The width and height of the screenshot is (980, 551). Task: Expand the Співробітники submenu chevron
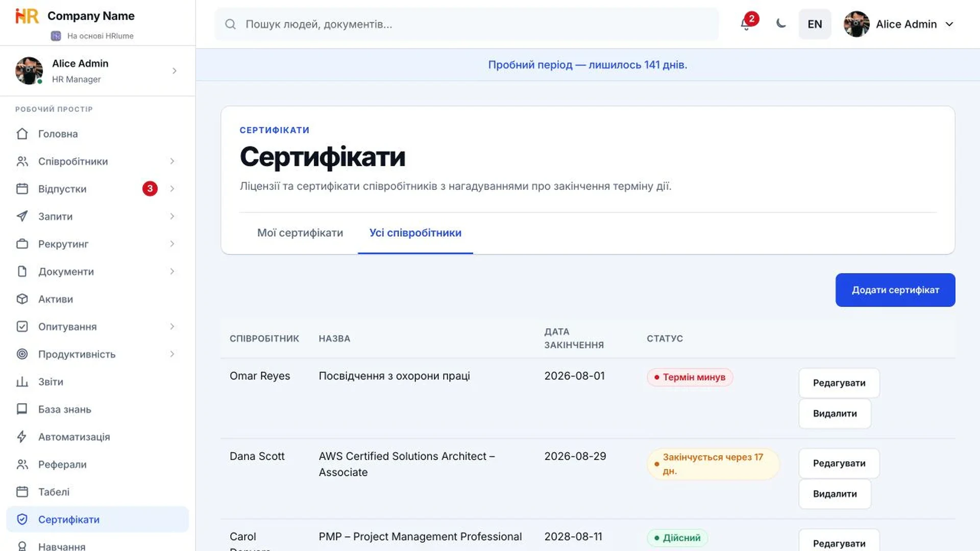click(x=172, y=161)
